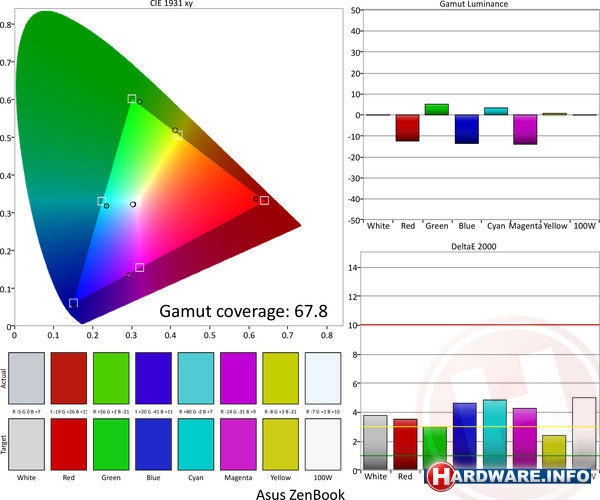
Task: Click the Hardware.info logo
Action: click(509, 476)
